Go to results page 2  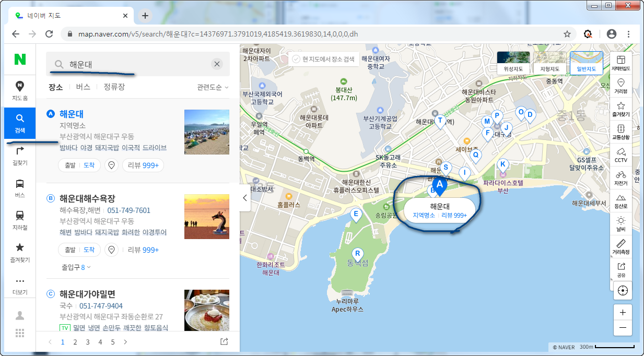(75, 342)
